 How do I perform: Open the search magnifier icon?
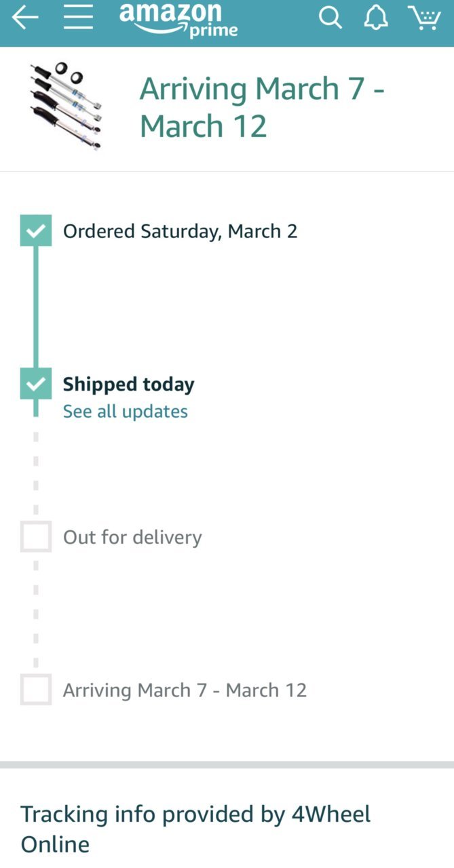coord(330,18)
